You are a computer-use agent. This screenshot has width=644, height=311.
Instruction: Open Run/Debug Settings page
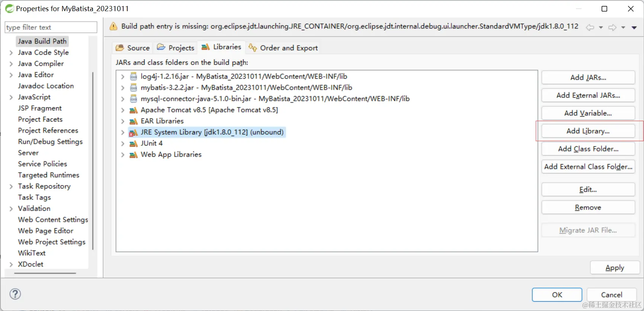(50, 142)
